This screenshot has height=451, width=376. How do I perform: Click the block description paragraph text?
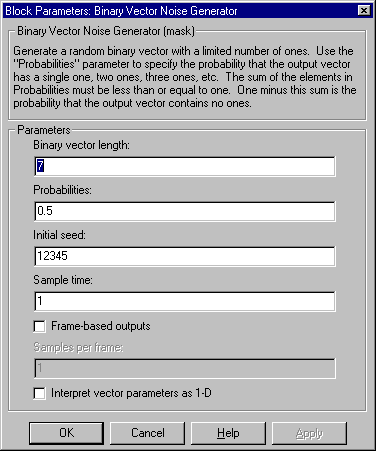click(185, 77)
